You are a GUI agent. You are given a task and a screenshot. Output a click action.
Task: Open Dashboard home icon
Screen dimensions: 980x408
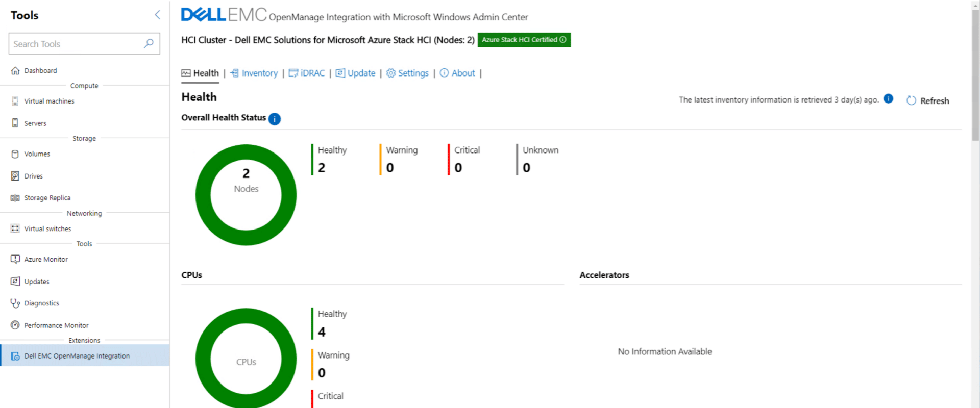point(15,71)
